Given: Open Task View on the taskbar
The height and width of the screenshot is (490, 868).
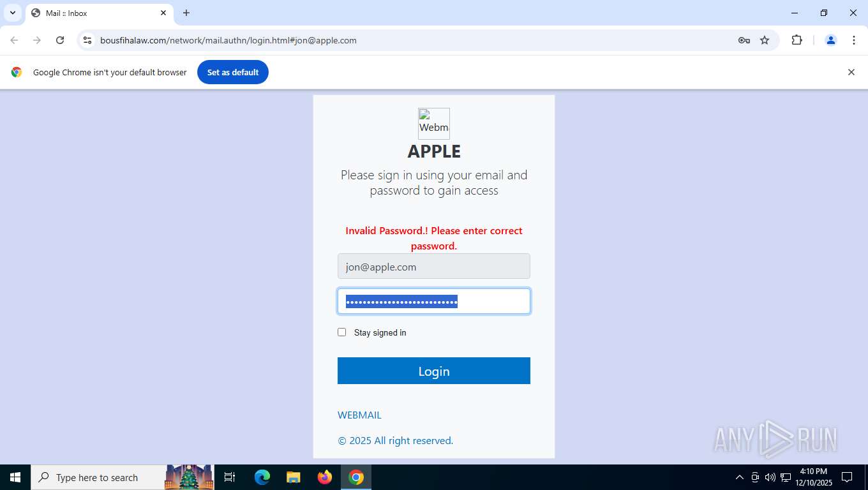Looking at the screenshot, I should pyautogui.click(x=230, y=477).
